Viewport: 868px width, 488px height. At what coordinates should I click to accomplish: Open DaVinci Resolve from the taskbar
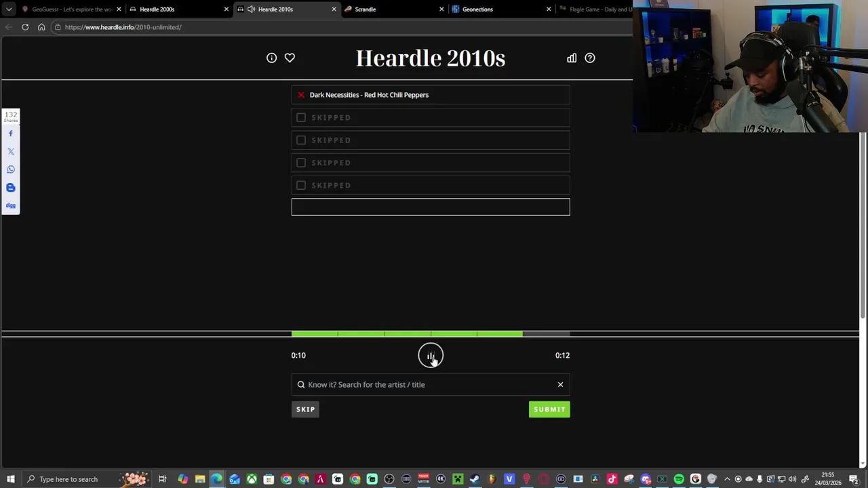[x=595, y=479]
